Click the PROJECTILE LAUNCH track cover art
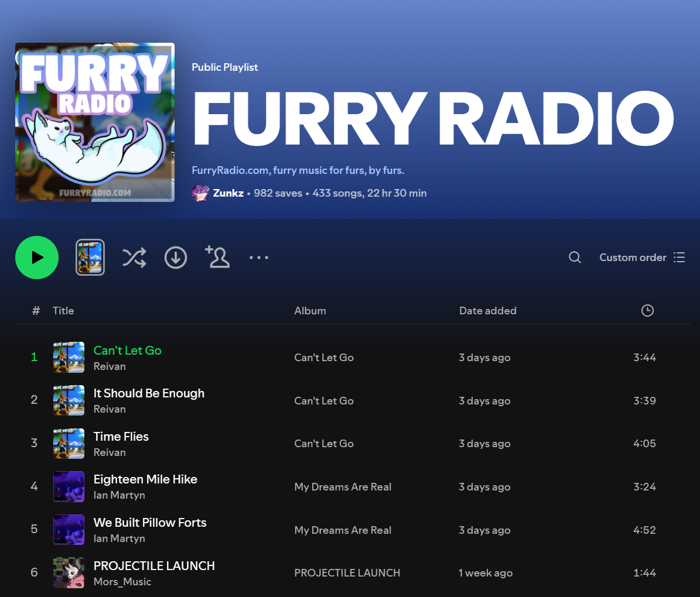Image resolution: width=700 pixels, height=597 pixels. coord(69,573)
